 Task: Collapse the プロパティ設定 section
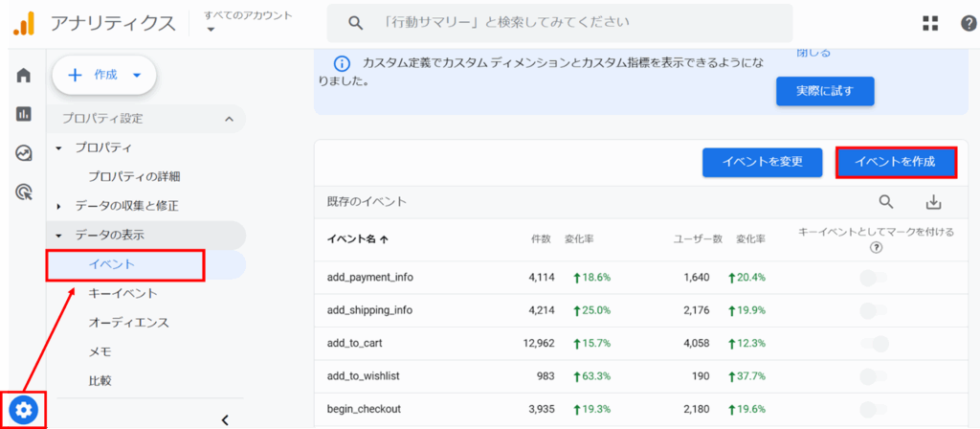(229, 119)
